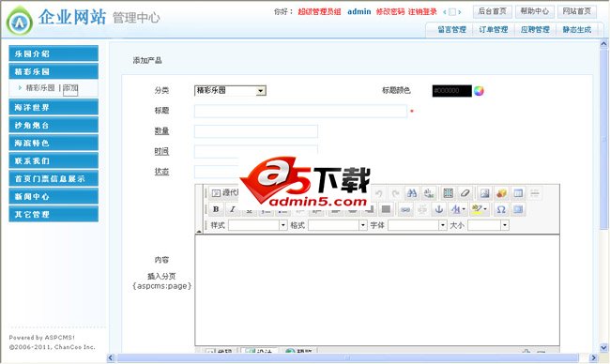
Task: Click the 注销登录 link
Action: (x=422, y=12)
